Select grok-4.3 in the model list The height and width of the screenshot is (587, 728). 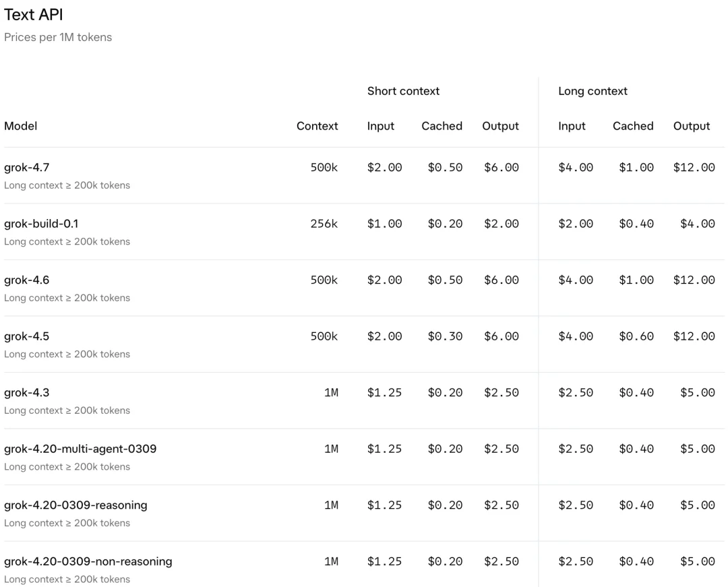(26, 393)
